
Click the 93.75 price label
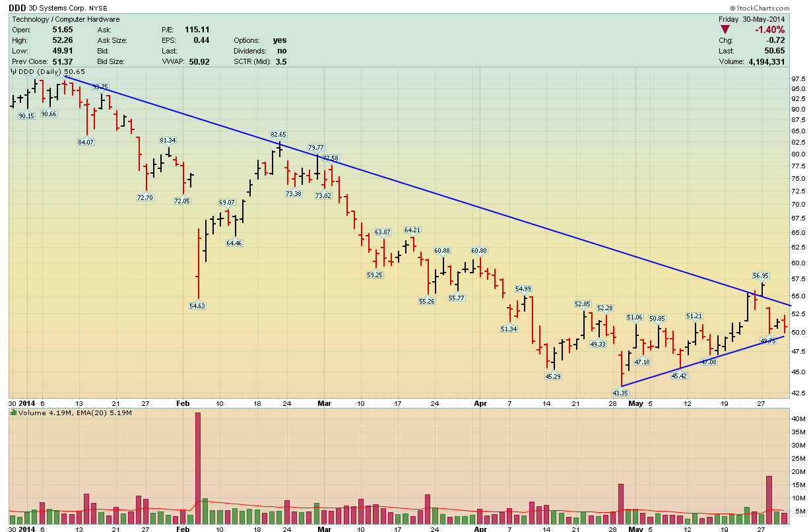coord(100,86)
